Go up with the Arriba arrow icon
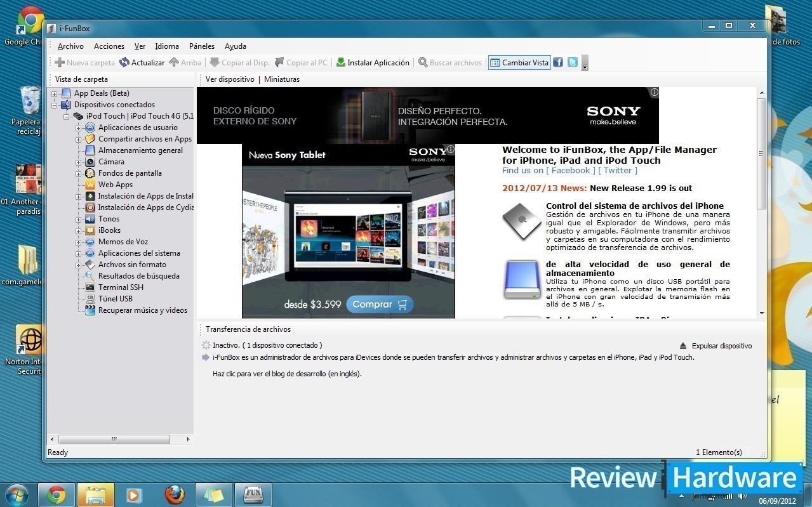 click(173, 62)
